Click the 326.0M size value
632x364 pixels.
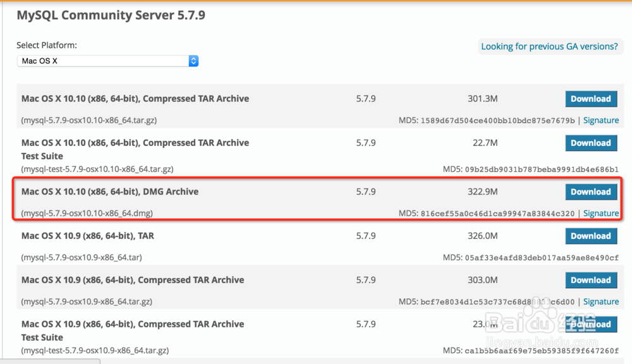pos(482,236)
